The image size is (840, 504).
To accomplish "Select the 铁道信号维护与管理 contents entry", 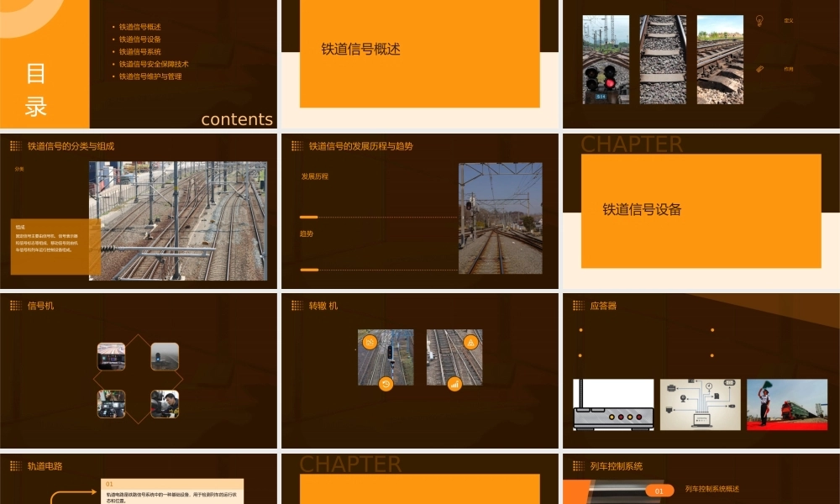I will pyautogui.click(x=150, y=76).
